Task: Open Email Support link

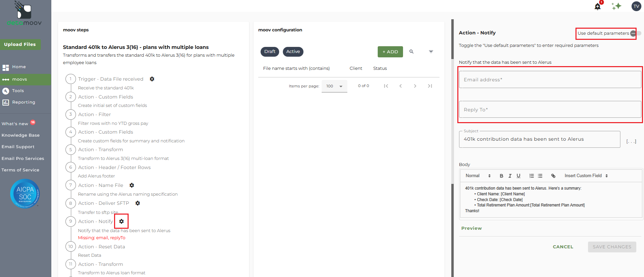Action: pos(18,147)
